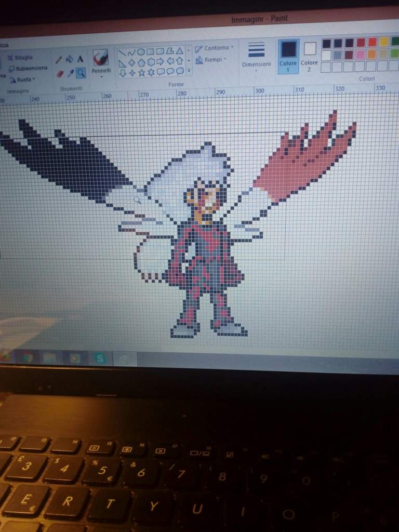The image size is (399, 532).
Task: Open Skype from the taskbar
Action: click(100, 358)
